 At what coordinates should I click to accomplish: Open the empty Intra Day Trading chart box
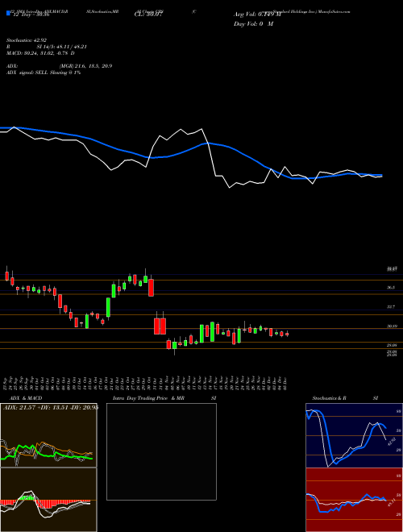pyautogui.click(x=161, y=451)
